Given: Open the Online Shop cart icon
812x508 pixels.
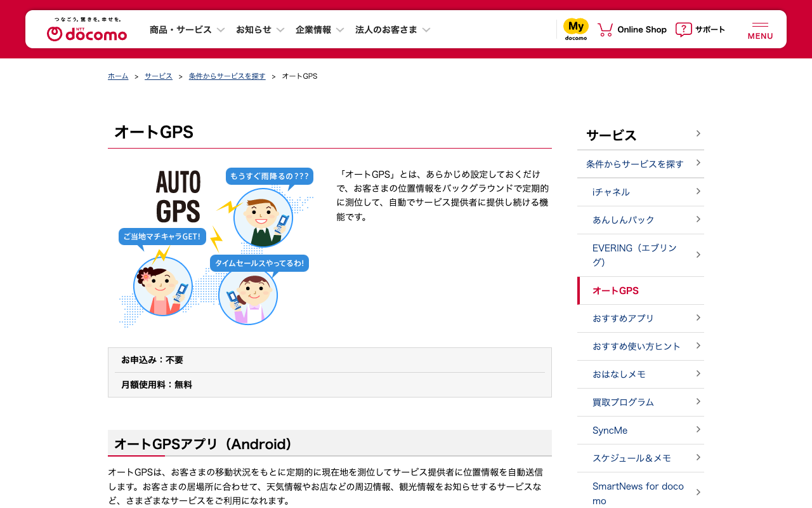Looking at the screenshot, I should tap(605, 29).
